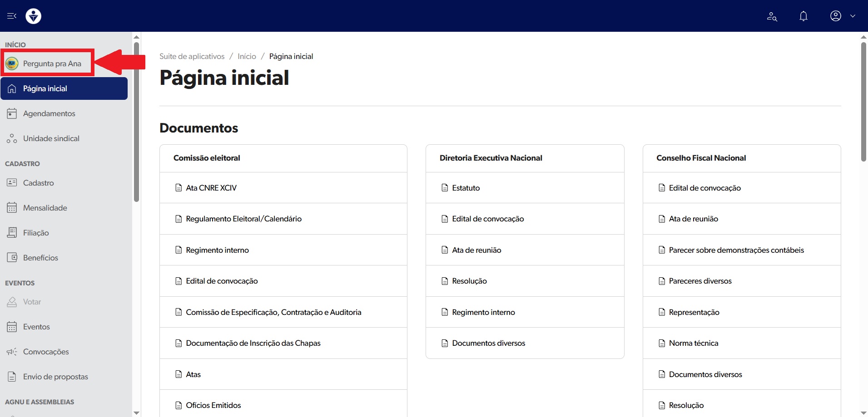This screenshot has width=868, height=417.
Task: Click the Agendamentos calendar icon
Action: 12,113
